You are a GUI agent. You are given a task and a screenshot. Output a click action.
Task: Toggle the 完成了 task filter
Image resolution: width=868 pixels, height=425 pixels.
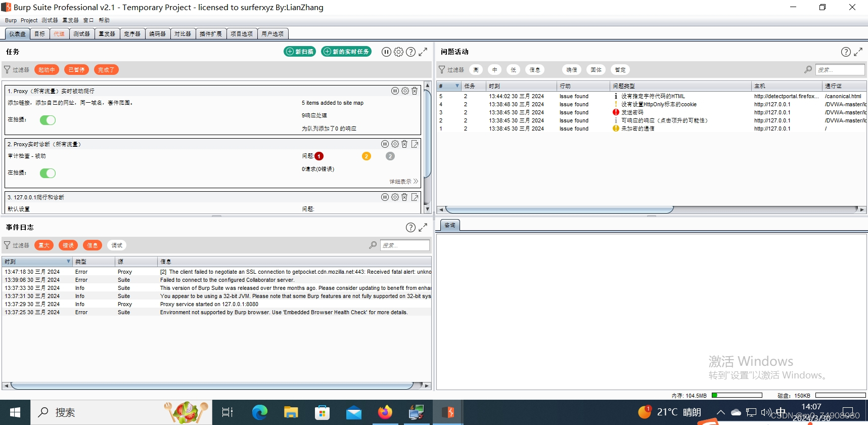pos(106,70)
